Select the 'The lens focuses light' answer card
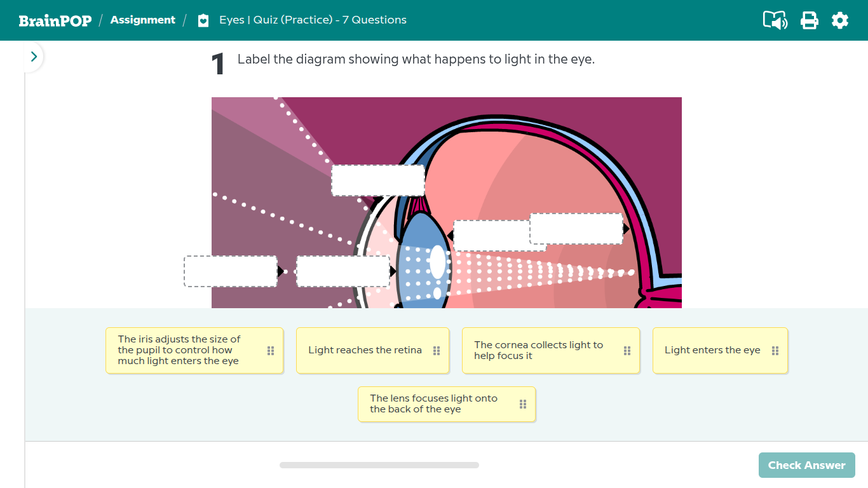The width and height of the screenshot is (868, 488). [x=438, y=403]
